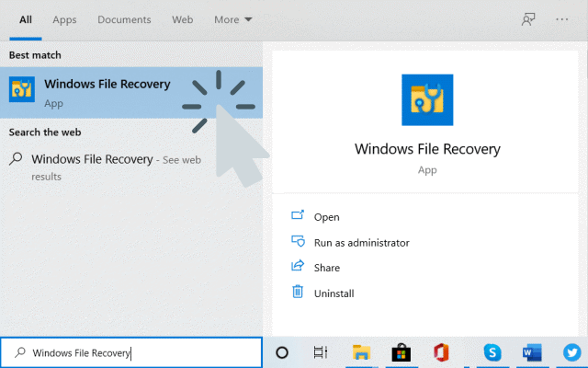Open Cortana circle on the taskbar

pos(282,352)
